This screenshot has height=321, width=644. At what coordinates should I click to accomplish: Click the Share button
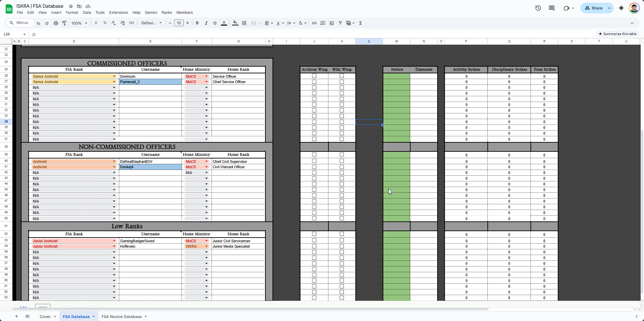[593, 8]
